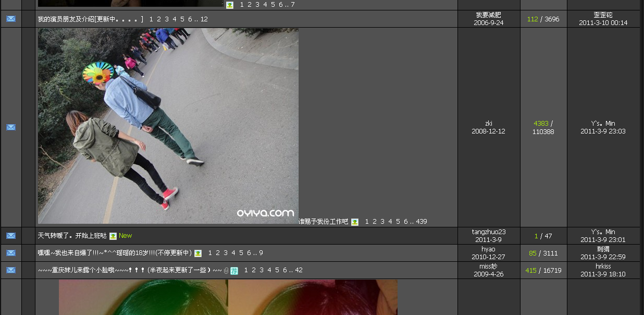Click picture icon after 天气转暖了。开始上班哒

(x=113, y=236)
